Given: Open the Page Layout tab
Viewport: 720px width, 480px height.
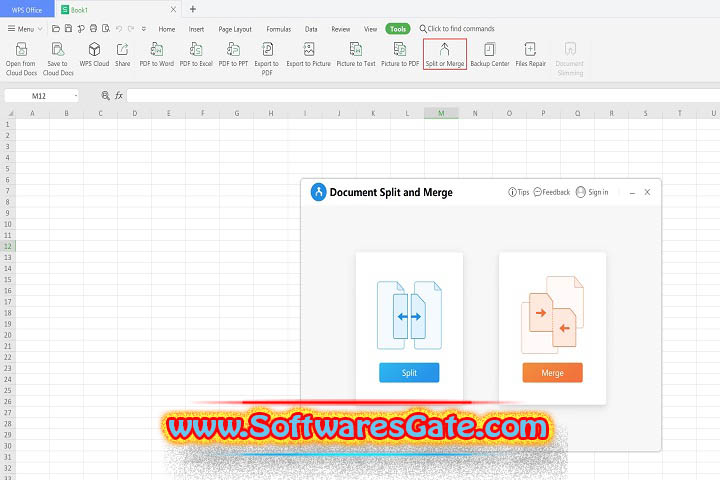Looking at the screenshot, I should click(235, 29).
